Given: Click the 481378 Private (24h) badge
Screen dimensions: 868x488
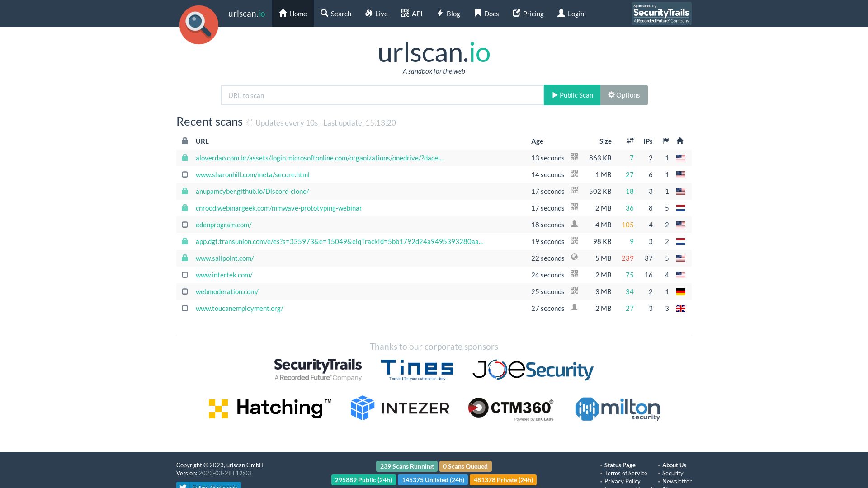Looking at the screenshot, I should [x=503, y=480].
